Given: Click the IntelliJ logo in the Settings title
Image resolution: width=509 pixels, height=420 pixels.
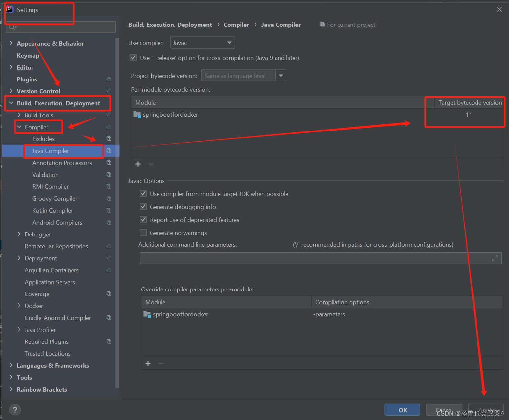Looking at the screenshot, I should (9, 9).
